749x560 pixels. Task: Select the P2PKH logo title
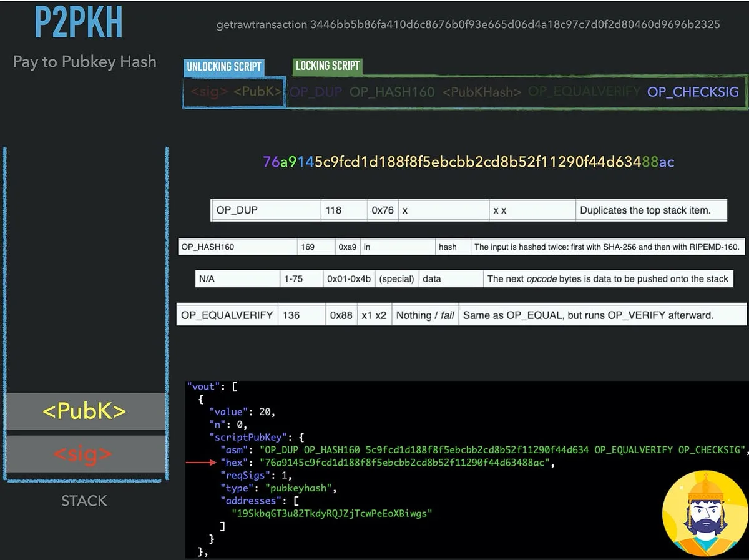pos(77,22)
